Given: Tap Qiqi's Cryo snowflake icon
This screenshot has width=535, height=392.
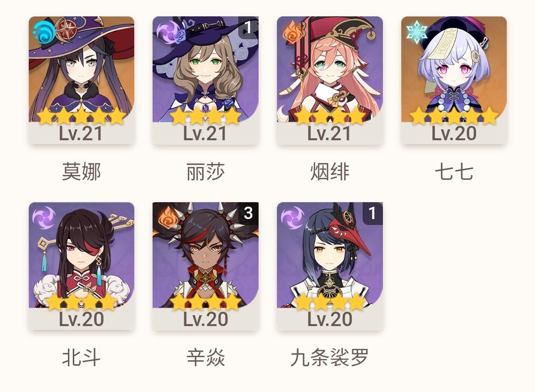Looking at the screenshot, I should tap(417, 32).
